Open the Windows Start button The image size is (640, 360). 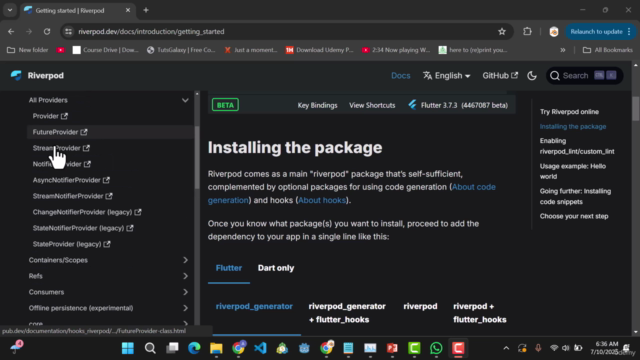click(128, 348)
